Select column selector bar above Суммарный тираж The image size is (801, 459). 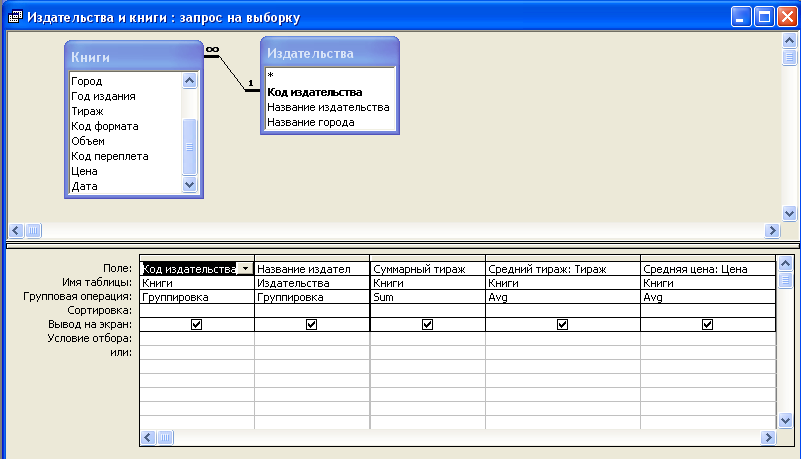(x=428, y=258)
